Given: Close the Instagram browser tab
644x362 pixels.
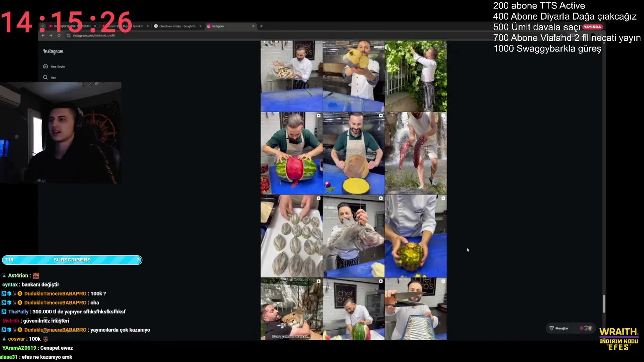Looking at the screenshot, I should (253, 26).
